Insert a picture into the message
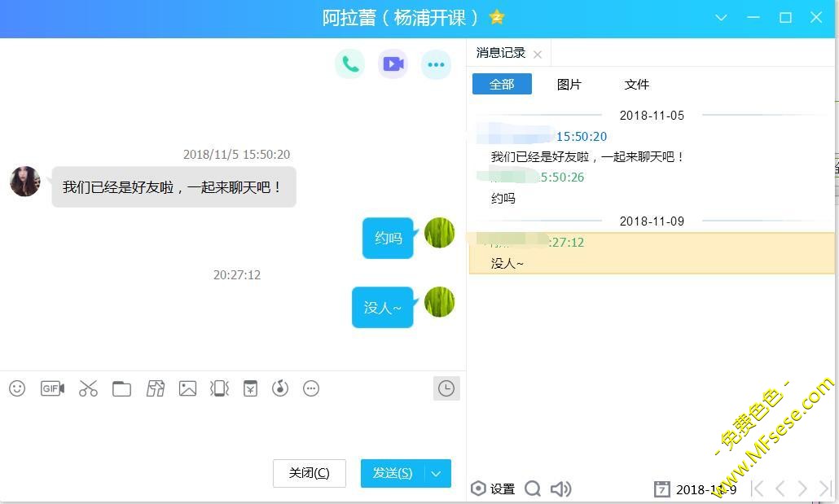 (187, 388)
